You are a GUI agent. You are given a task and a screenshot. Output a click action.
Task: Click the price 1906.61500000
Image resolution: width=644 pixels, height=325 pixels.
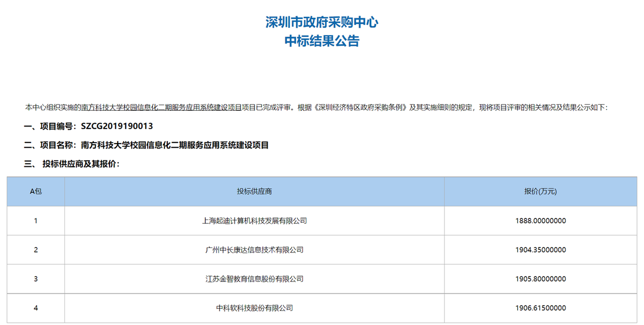click(x=540, y=308)
